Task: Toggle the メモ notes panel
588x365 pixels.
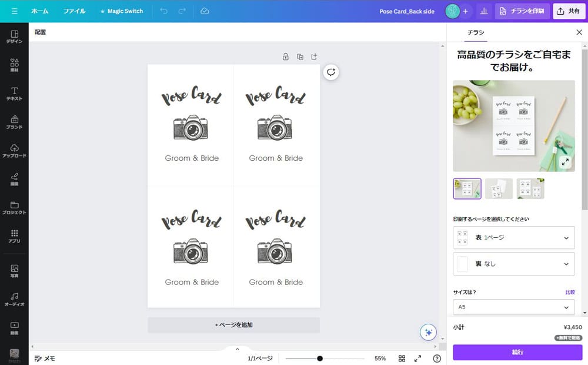Action: (45, 359)
